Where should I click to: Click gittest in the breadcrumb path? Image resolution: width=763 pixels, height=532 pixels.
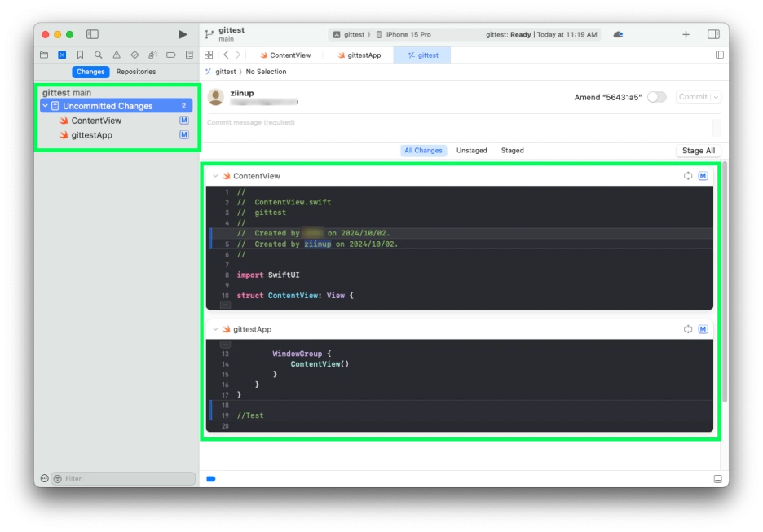coord(225,72)
